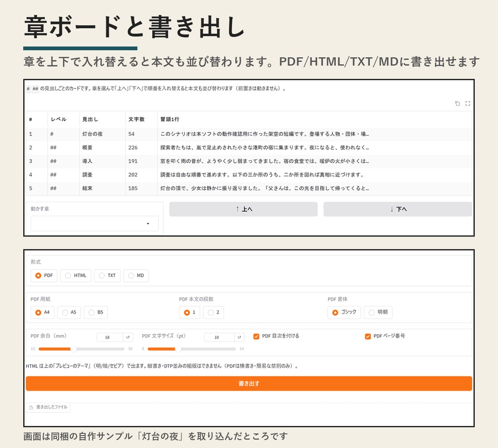This screenshot has width=498, height=448.
Task: Select the 灯台の夜 heading cell
Action: 102,134
